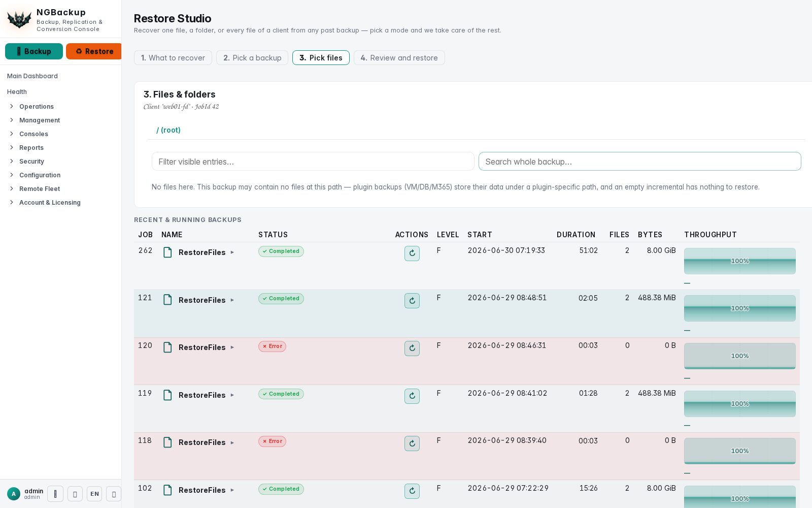Expand the Operations sidebar section
Image resolution: width=812 pixels, height=508 pixels.
[37, 107]
